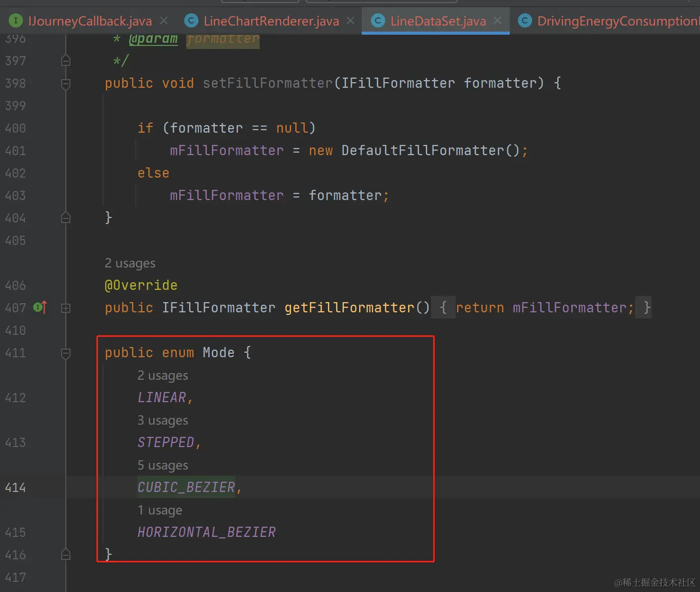Image resolution: width=700 pixels, height=592 pixels.
Task: Click line number 407 in the gutter
Action: (x=15, y=308)
